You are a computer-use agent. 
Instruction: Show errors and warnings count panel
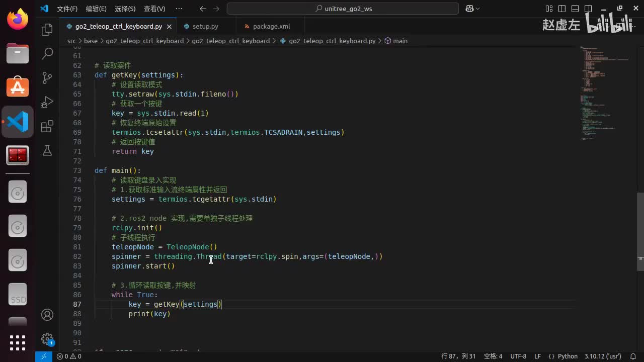[69, 356]
